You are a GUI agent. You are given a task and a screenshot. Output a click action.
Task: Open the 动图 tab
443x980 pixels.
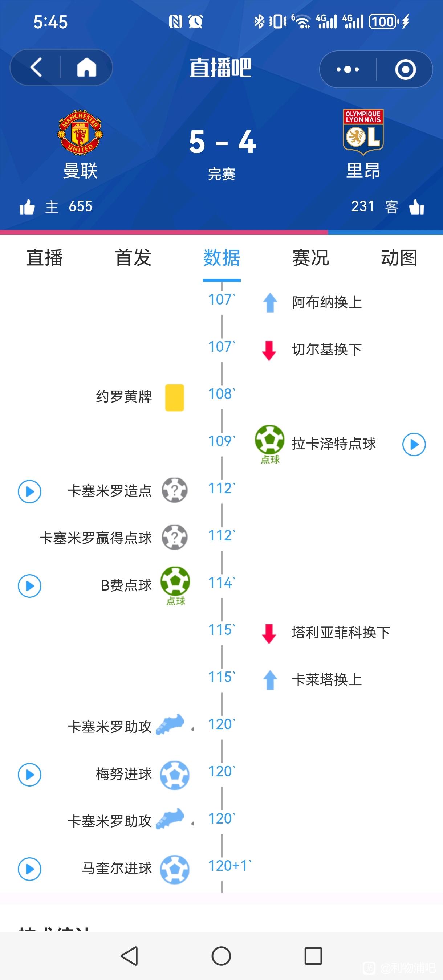[x=399, y=258]
